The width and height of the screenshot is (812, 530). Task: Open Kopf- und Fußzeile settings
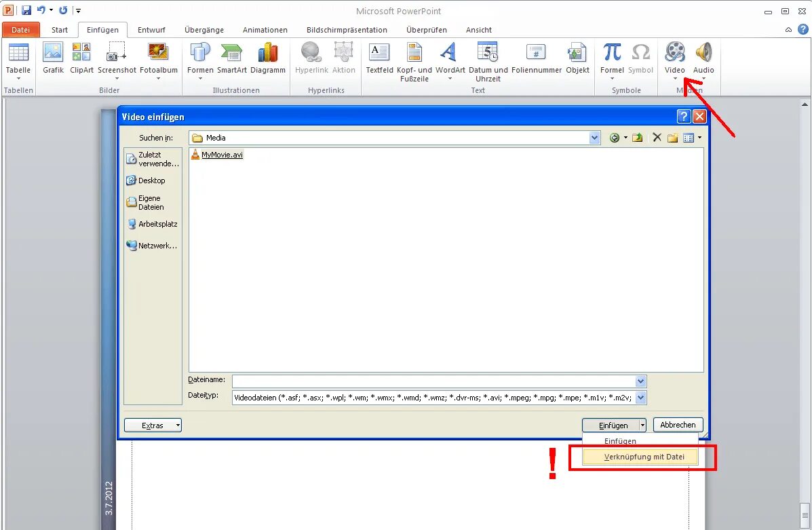[414, 62]
